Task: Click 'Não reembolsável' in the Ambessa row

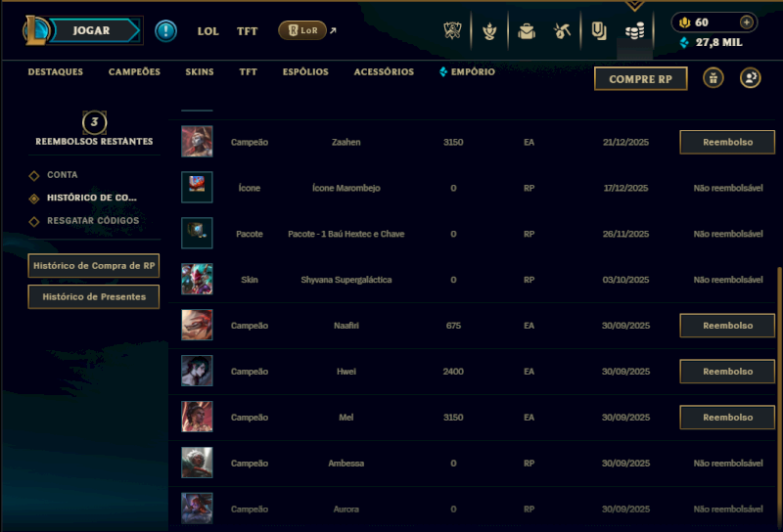Action: pos(727,464)
